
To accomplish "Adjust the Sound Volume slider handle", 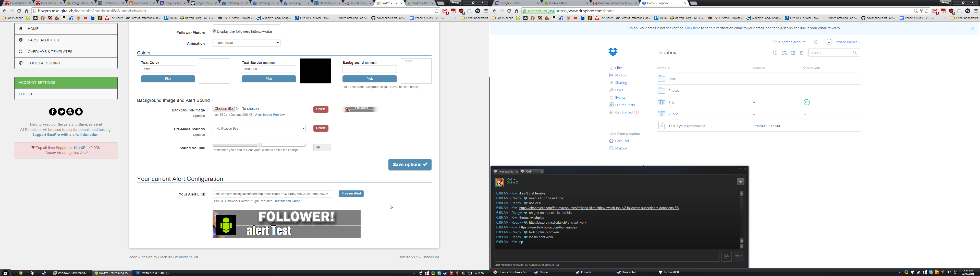I will coord(259,145).
